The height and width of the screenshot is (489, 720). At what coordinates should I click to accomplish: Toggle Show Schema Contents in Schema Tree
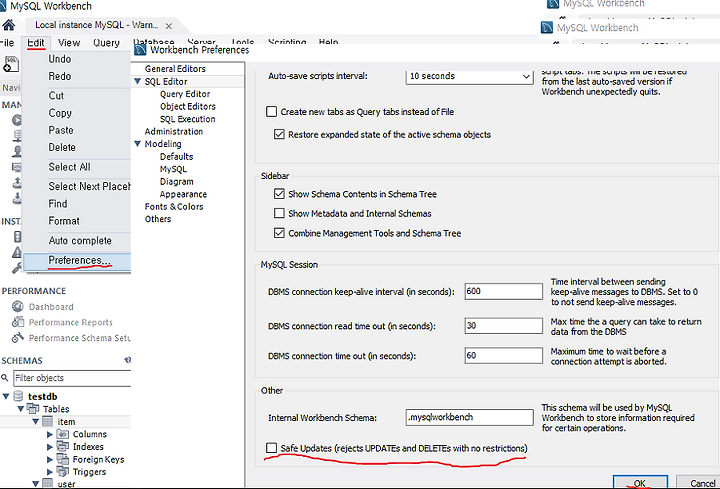(279, 194)
